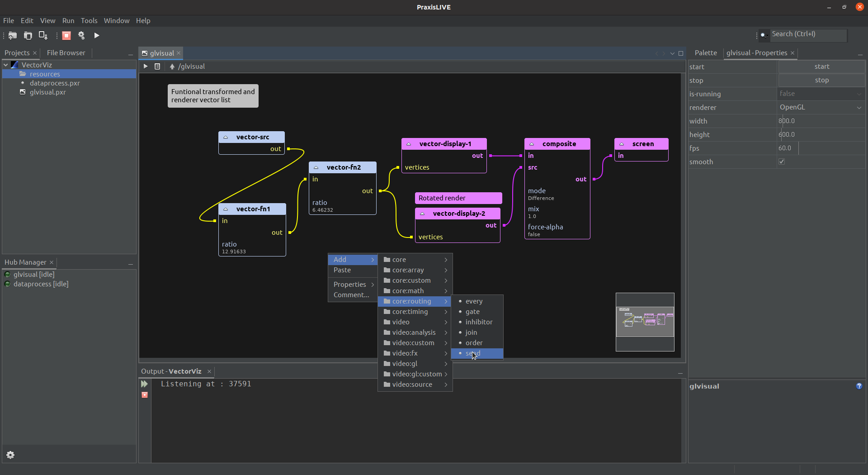The width and height of the screenshot is (868, 475).
Task: Open the editor tab list dropdown arrow
Action: 672,53
